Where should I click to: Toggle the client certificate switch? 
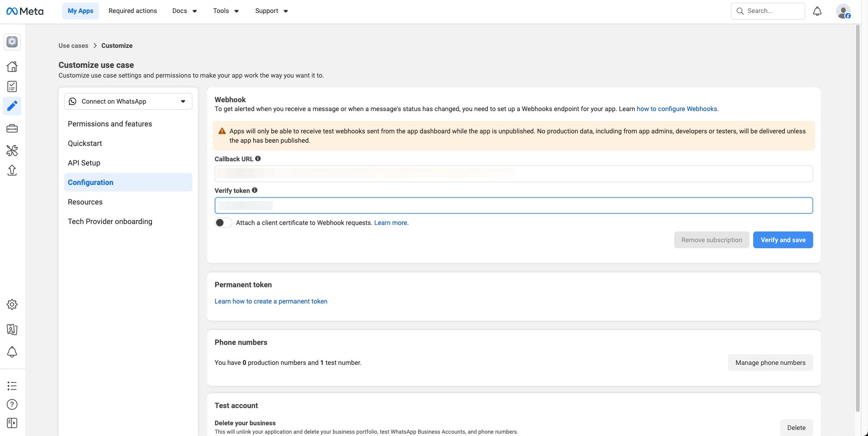tap(223, 223)
